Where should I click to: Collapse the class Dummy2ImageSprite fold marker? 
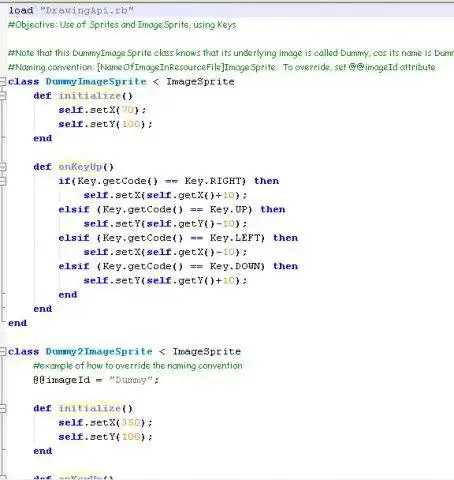pyautogui.click(x=3, y=351)
